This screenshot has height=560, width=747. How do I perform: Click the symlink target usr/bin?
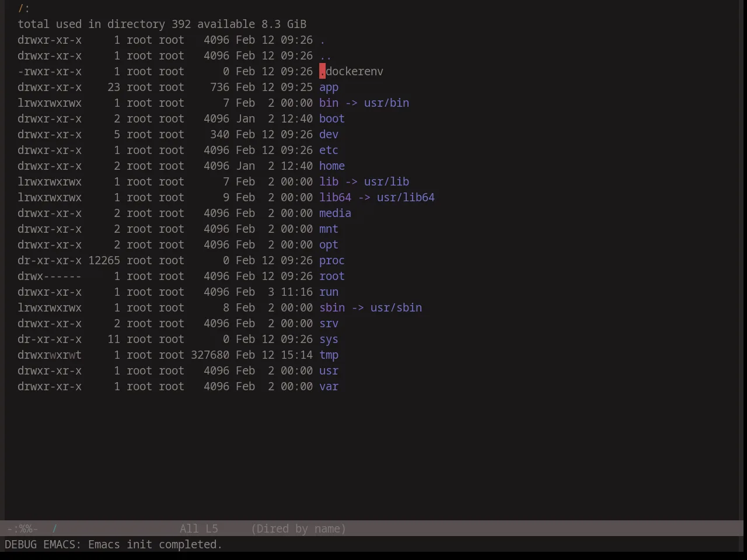tap(386, 103)
